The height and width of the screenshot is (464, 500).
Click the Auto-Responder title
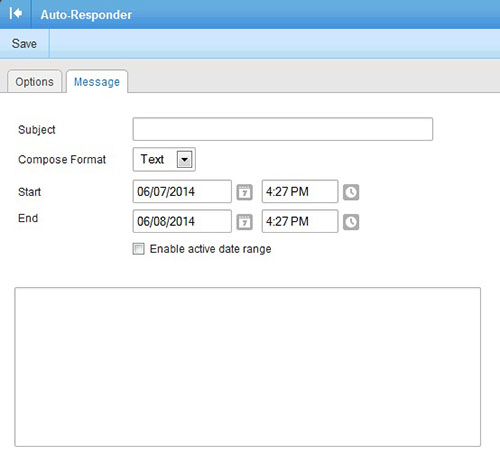point(86,15)
